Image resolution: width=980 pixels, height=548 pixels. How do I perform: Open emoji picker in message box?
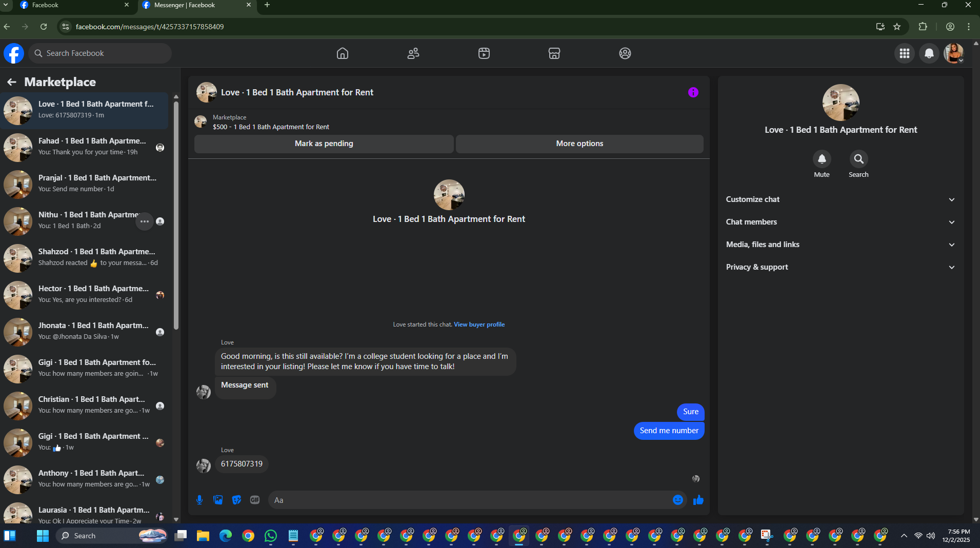tap(678, 500)
